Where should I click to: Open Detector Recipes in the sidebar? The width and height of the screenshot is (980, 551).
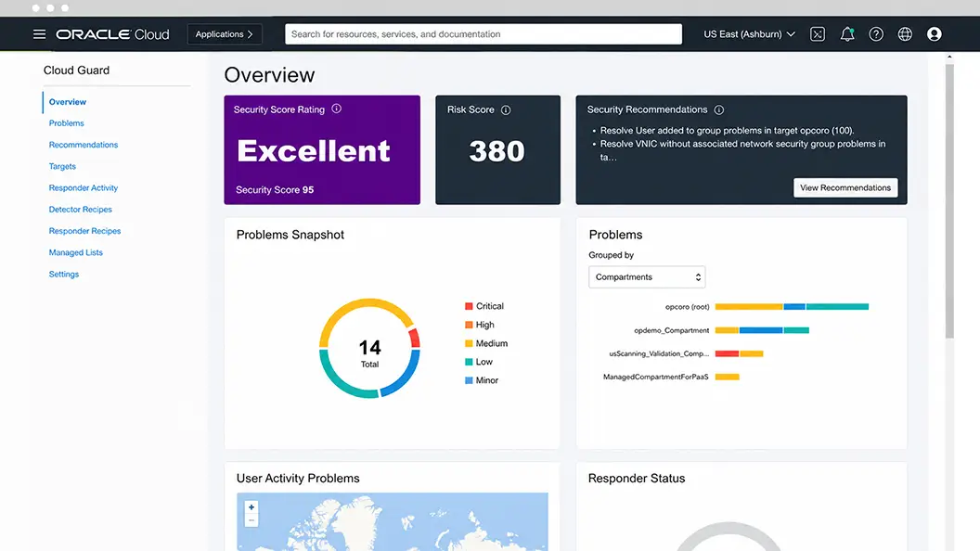click(80, 210)
